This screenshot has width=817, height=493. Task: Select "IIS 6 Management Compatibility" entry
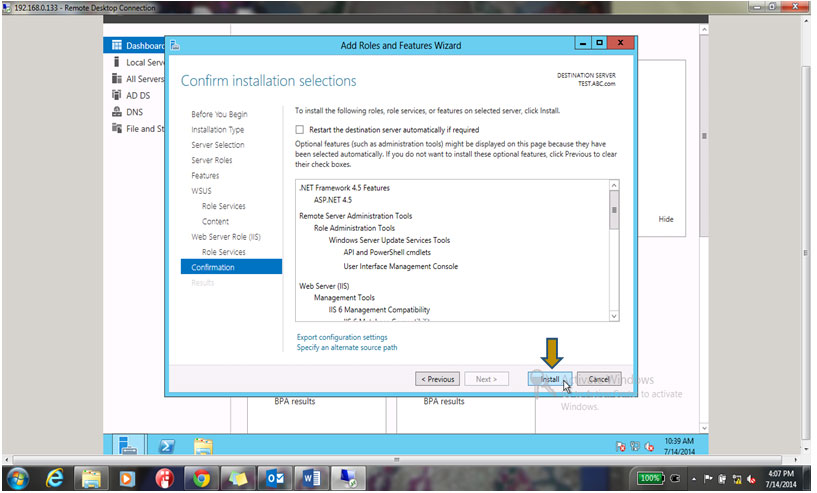click(x=379, y=310)
